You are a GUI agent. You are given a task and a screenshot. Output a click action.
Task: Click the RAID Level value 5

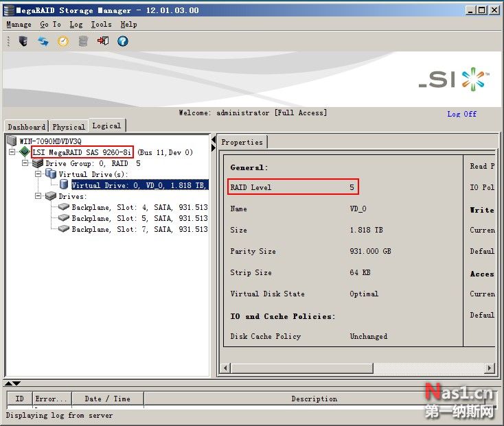[352, 187]
